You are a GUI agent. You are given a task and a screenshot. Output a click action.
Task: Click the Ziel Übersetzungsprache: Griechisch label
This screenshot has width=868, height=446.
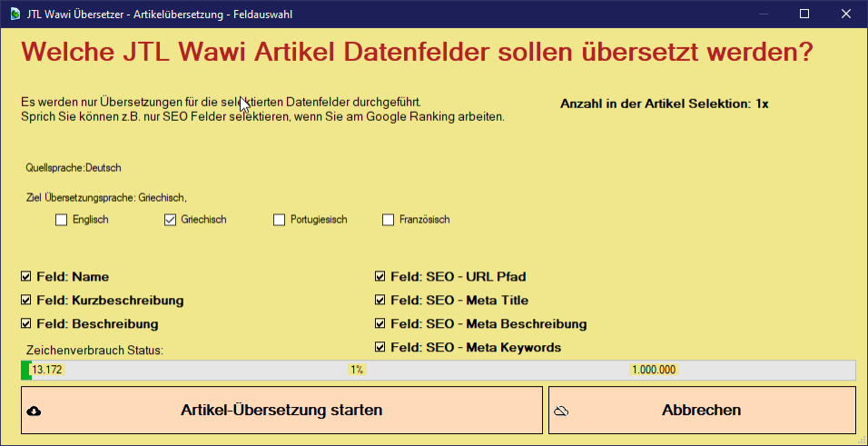click(105, 197)
